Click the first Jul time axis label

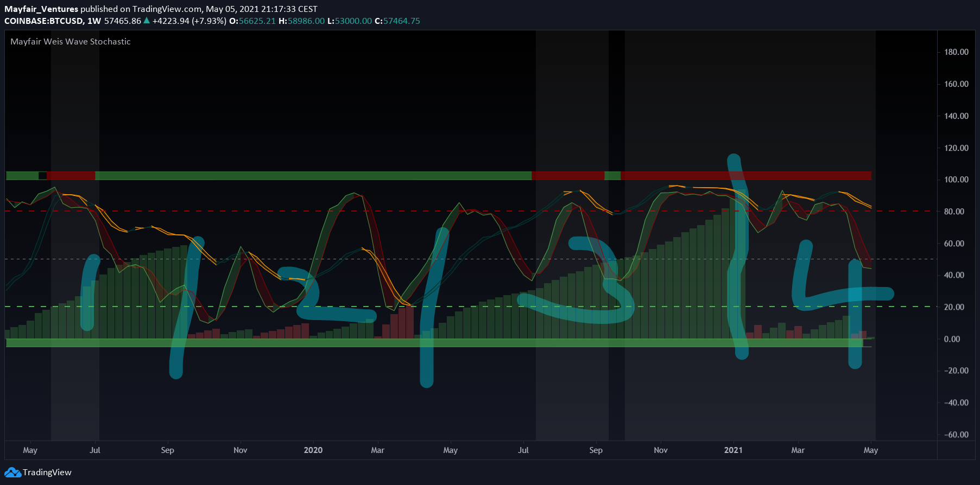point(95,450)
